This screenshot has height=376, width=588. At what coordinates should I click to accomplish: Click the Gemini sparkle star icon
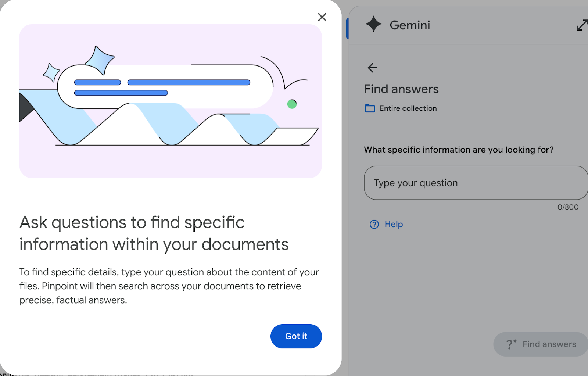374,24
